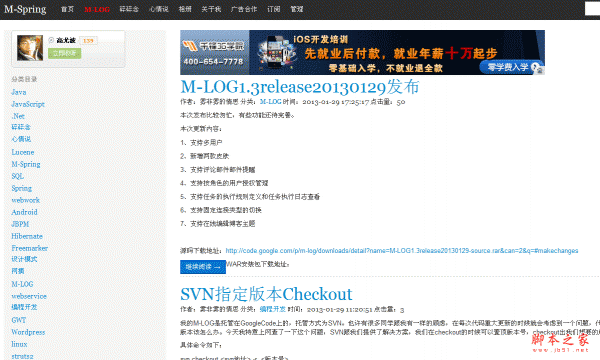Open the Hibernate category in the sidebar
The width and height of the screenshot is (600, 360).
pyautogui.click(x=27, y=236)
